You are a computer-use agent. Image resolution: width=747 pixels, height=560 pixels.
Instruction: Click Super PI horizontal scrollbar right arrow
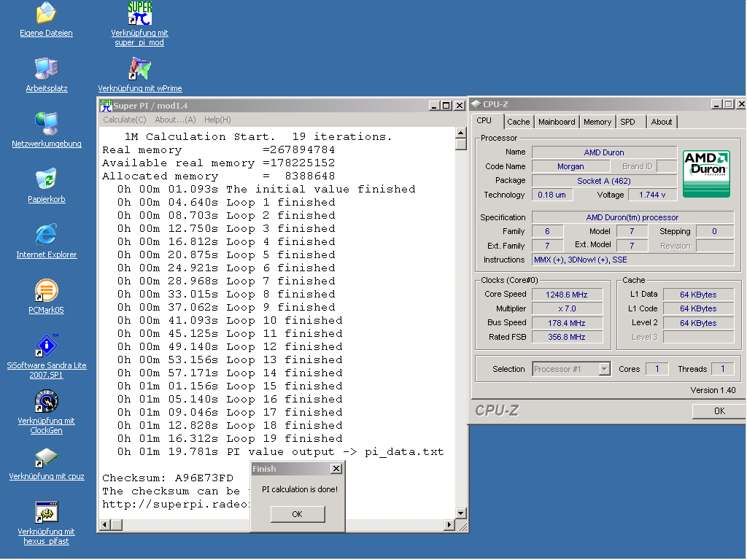449,525
